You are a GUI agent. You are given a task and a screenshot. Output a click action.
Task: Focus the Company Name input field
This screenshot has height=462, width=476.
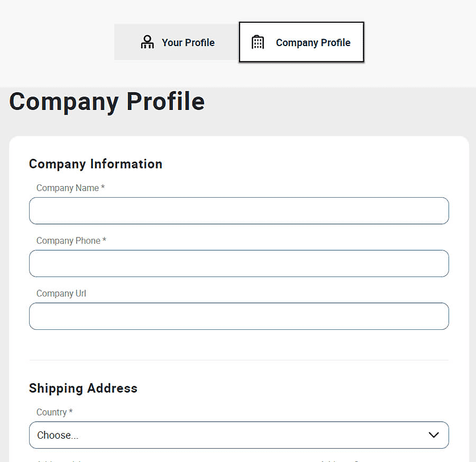tap(239, 211)
